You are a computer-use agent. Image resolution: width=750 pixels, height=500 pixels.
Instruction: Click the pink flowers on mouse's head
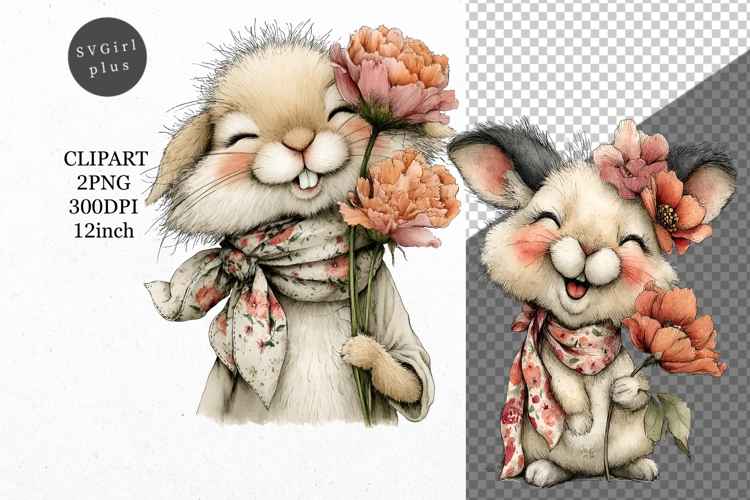(632, 160)
